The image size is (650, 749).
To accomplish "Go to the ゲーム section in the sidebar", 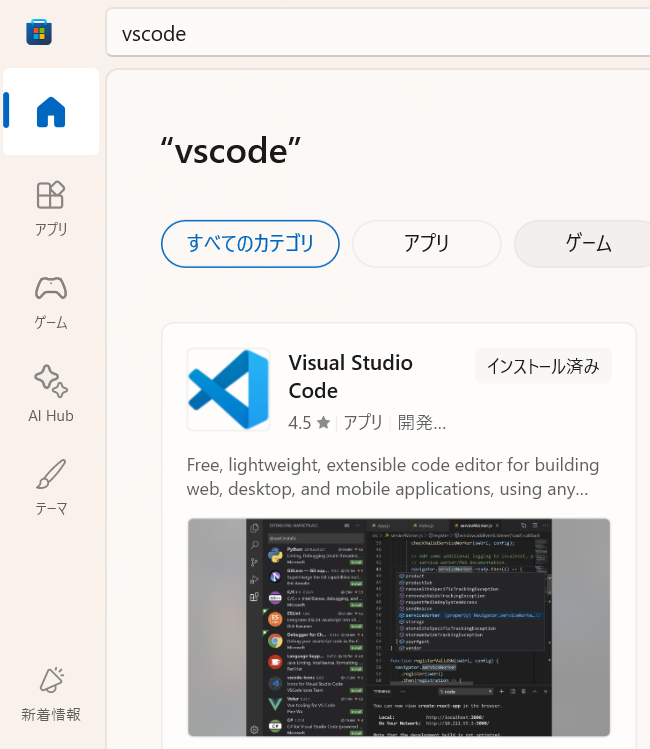I will [51, 302].
